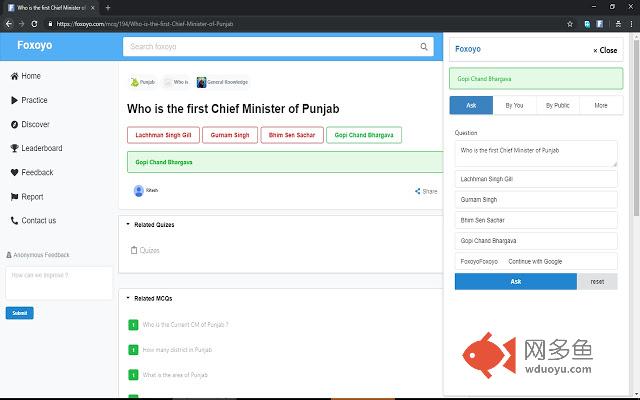Click the Foxoyo title in the side panel
The width and height of the screenshot is (640, 400).
click(468, 49)
